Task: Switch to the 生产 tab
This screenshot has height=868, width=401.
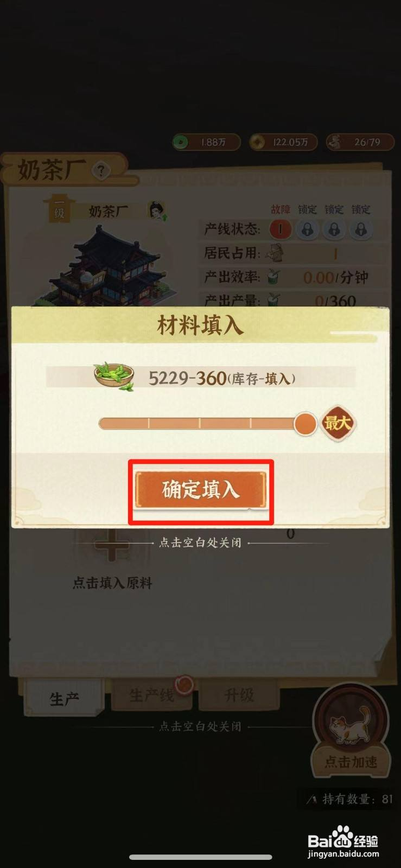Action: (64, 698)
